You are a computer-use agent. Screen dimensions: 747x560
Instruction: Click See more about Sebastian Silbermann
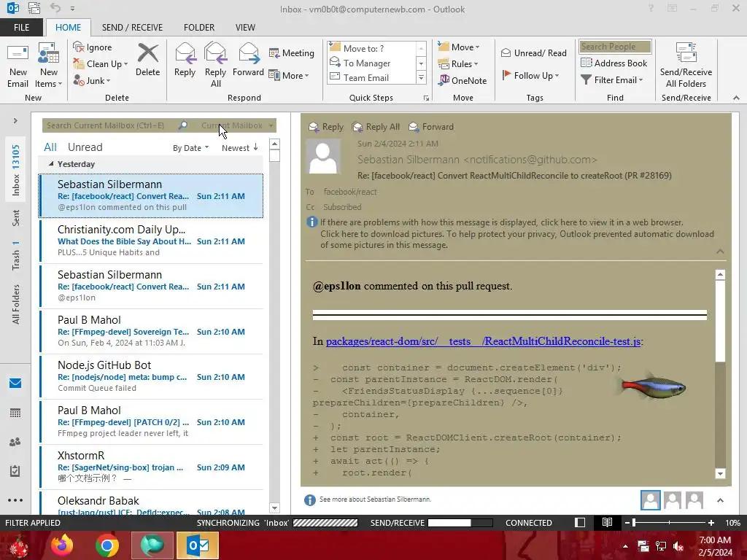click(x=375, y=499)
